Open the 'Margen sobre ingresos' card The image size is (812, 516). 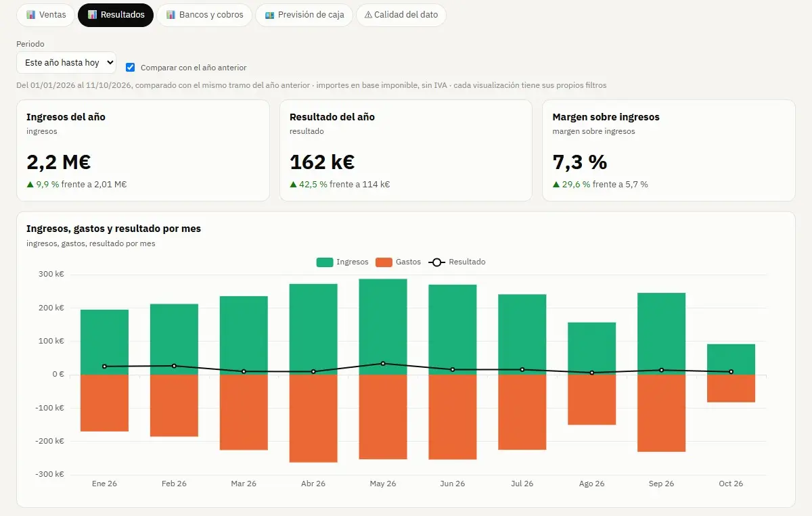(669, 151)
